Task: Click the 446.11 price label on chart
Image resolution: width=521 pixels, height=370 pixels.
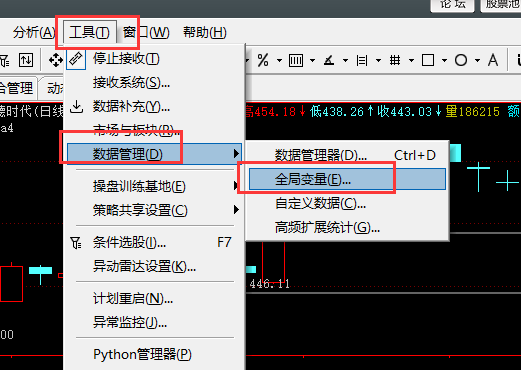Action: click(x=270, y=284)
